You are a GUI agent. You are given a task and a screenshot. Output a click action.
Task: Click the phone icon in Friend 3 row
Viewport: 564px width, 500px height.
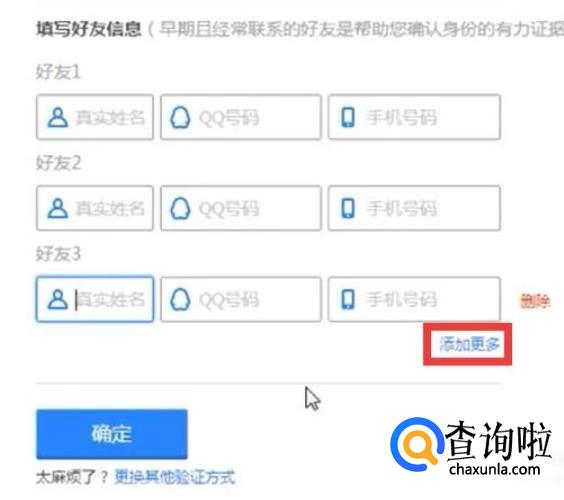coord(347,299)
